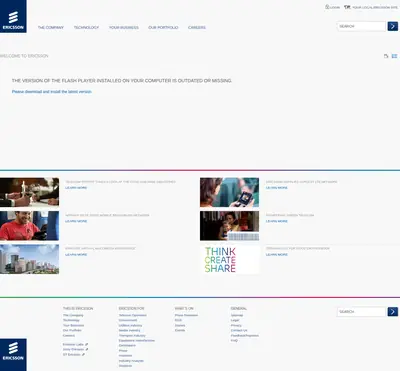400x371 pixels.
Task: Open Developers footer link
Action: (127, 345)
